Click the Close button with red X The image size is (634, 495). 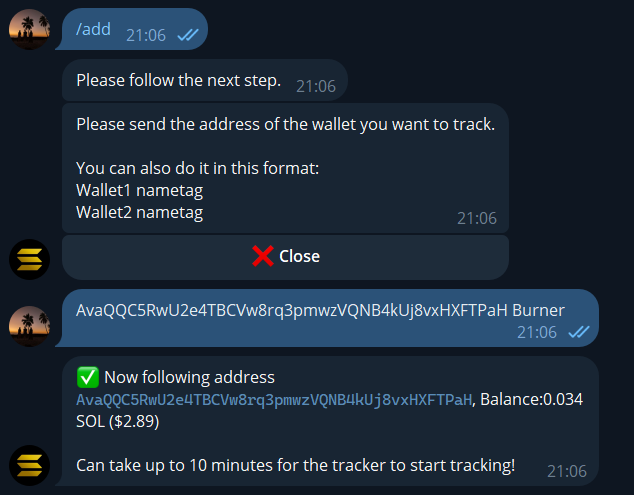[285, 257]
